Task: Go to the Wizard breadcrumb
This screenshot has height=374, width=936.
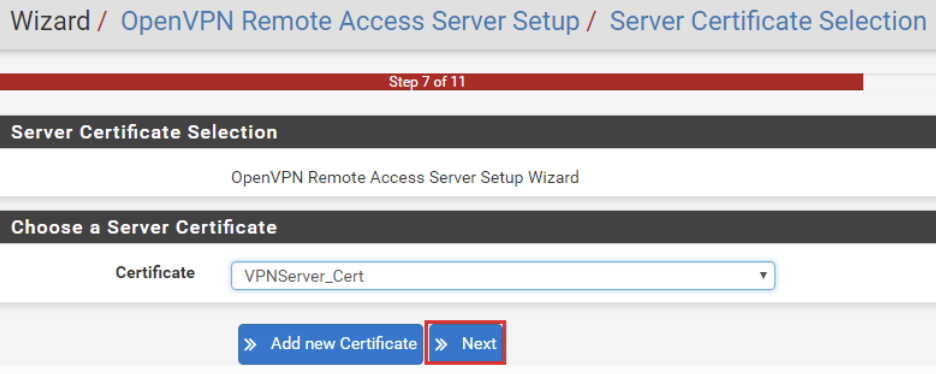Action: (50, 22)
